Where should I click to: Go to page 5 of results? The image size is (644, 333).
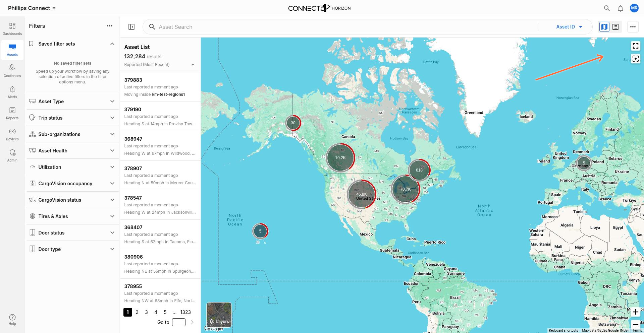pyautogui.click(x=165, y=312)
